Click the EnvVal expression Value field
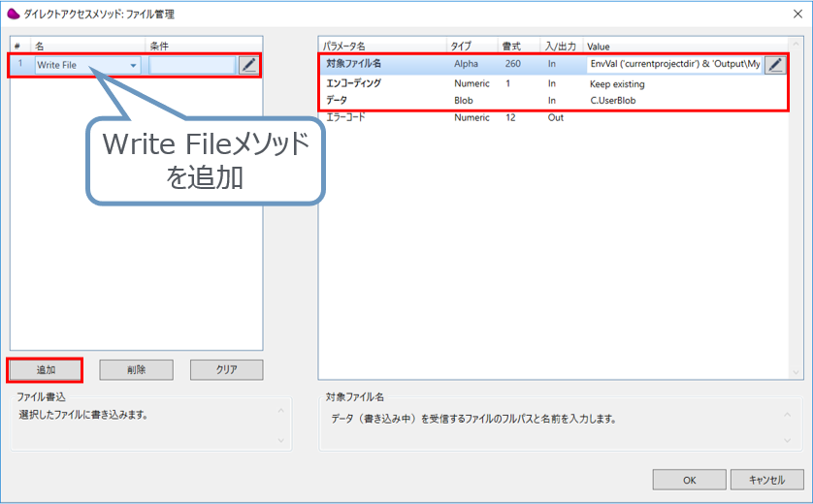The width and height of the screenshot is (813, 504). tap(674, 65)
